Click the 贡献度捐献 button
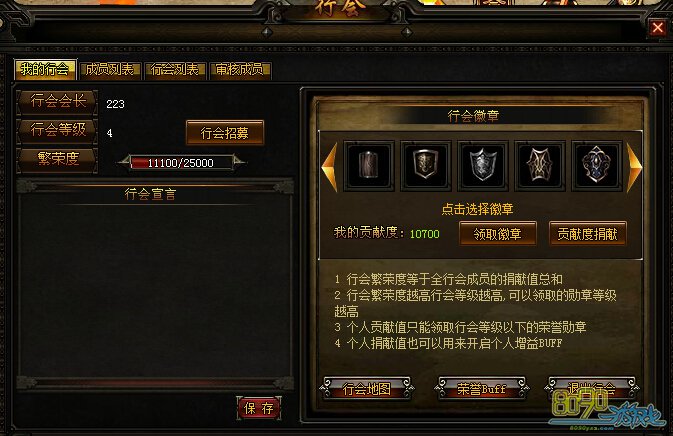 (588, 234)
